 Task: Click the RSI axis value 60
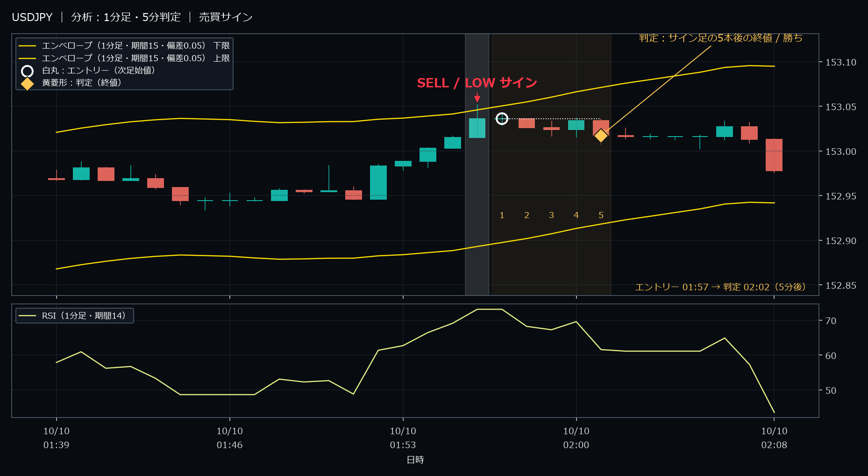[831, 356]
